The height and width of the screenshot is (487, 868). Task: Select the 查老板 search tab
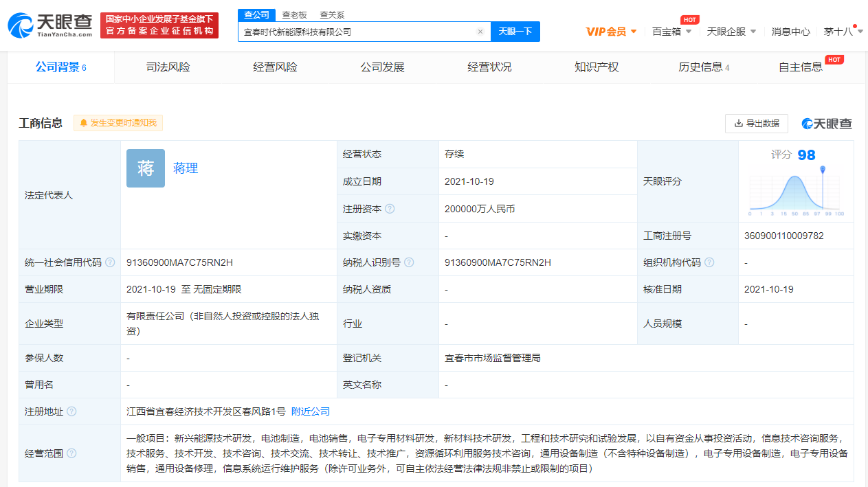tap(294, 15)
